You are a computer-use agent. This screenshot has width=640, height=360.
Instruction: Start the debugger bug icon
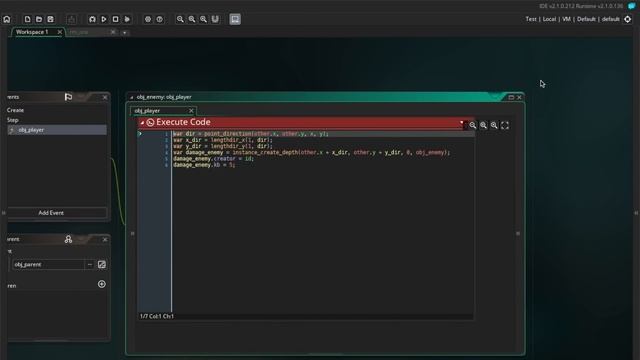[92, 19]
